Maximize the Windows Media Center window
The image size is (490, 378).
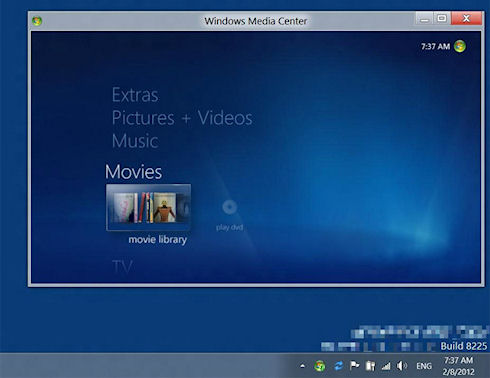pos(442,18)
